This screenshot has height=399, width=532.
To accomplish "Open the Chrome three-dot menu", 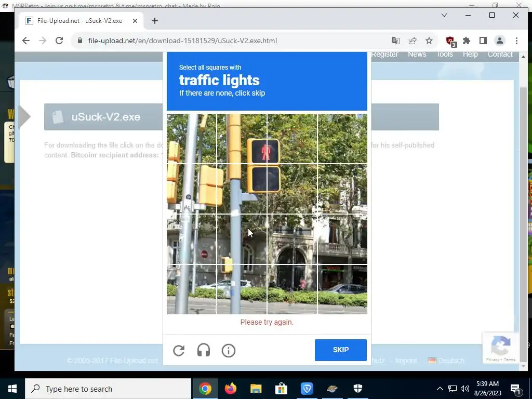I will pos(516,41).
